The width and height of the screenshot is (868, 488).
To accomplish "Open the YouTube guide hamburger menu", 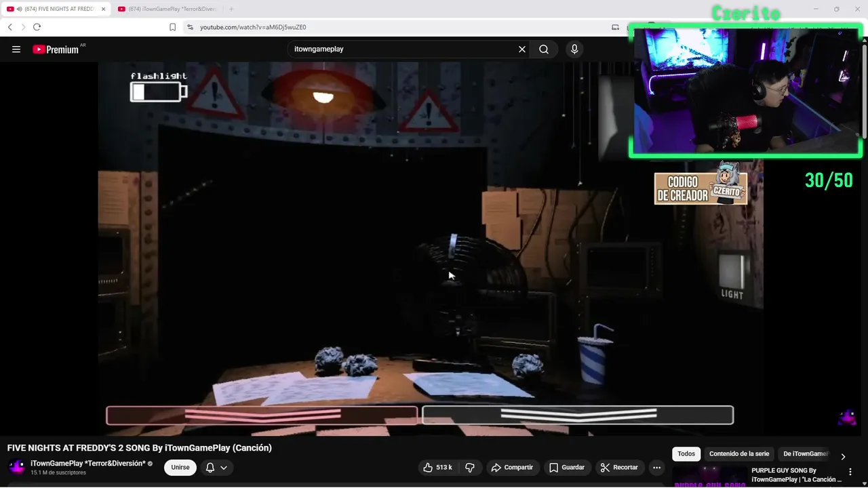I will 16,49.
